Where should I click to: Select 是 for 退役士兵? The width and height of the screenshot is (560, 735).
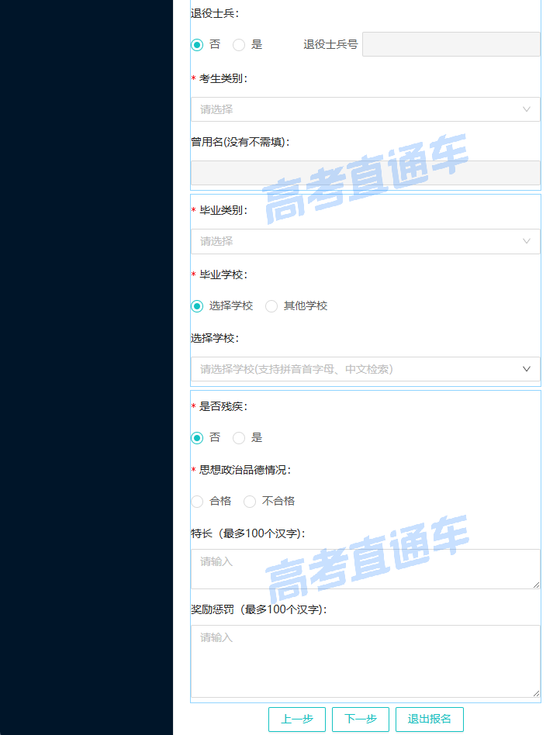click(x=239, y=45)
